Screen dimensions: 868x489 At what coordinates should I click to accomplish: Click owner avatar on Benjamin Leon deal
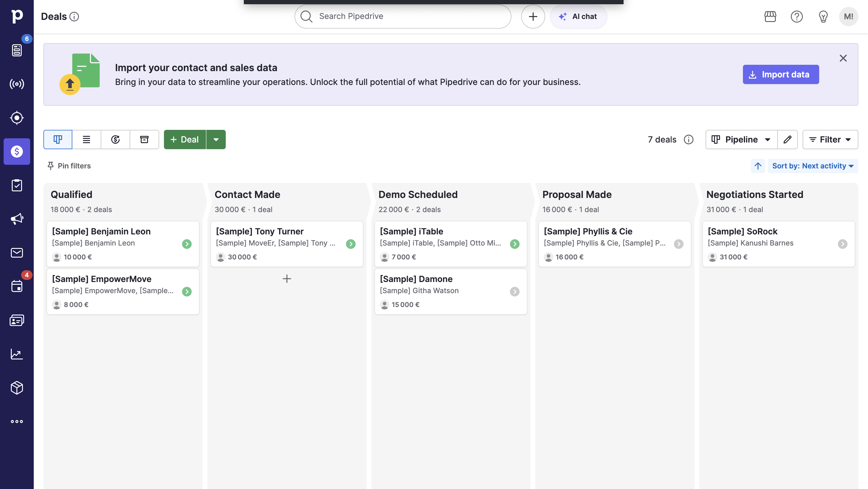coord(57,257)
